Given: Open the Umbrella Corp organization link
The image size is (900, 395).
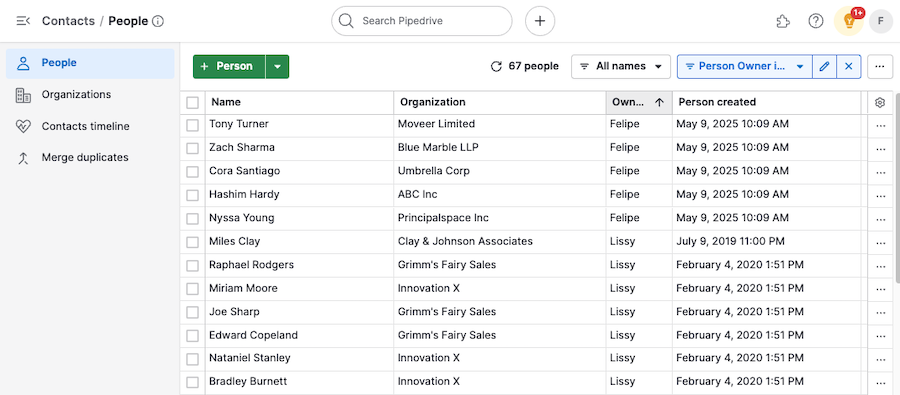Looking at the screenshot, I should pos(433,171).
